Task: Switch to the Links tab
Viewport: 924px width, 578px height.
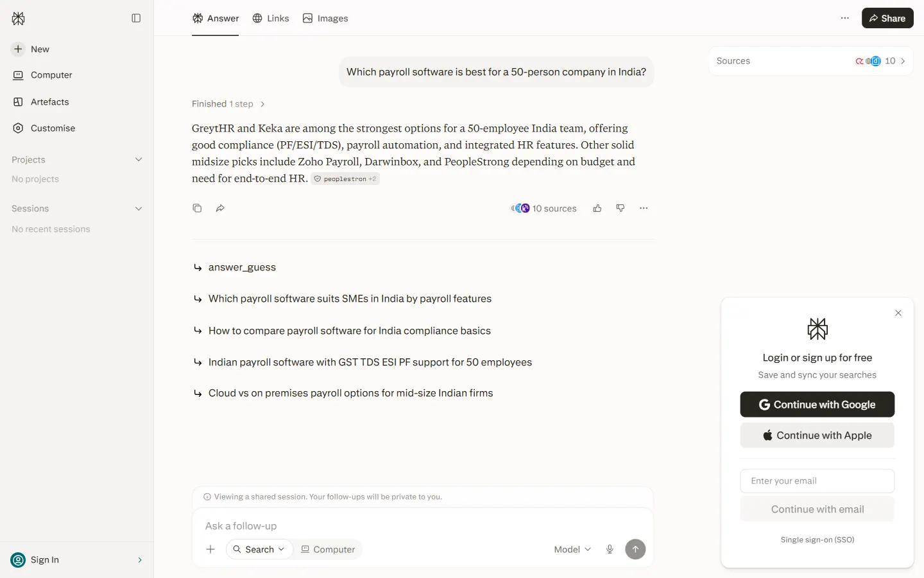Action: pos(271,18)
